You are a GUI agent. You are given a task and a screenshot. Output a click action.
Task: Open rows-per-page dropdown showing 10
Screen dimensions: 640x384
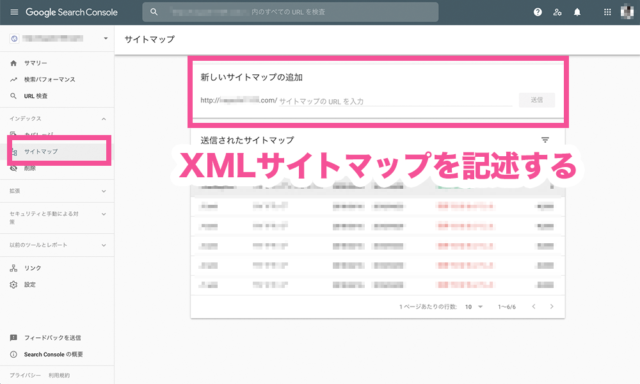(x=473, y=306)
